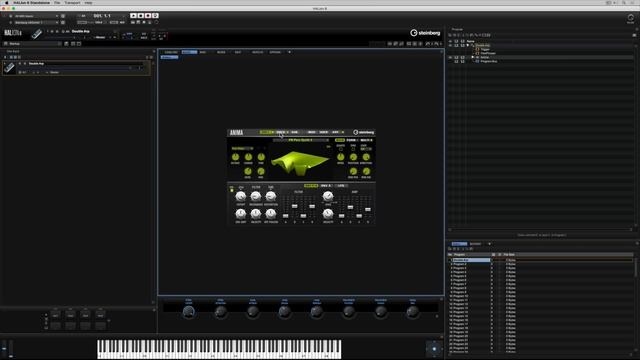Select the LFO tab in Anima
Screen dimensions: 640x360
click(341, 186)
